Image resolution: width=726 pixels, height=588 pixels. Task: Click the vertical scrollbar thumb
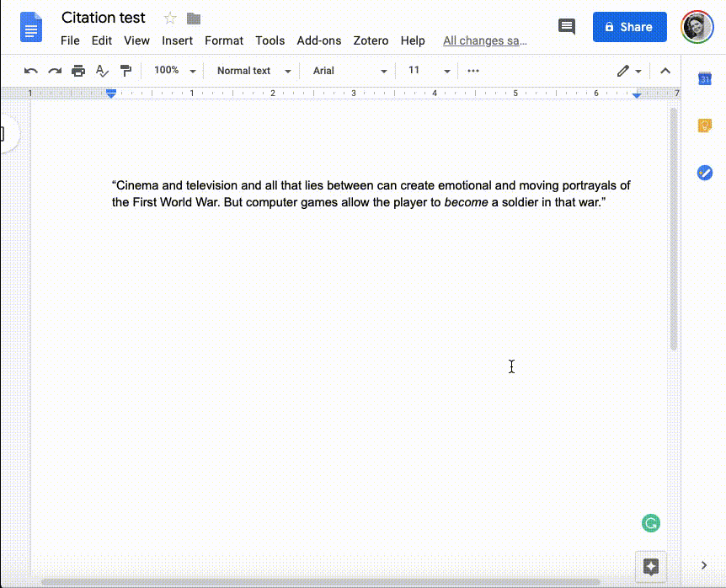point(674,228)
